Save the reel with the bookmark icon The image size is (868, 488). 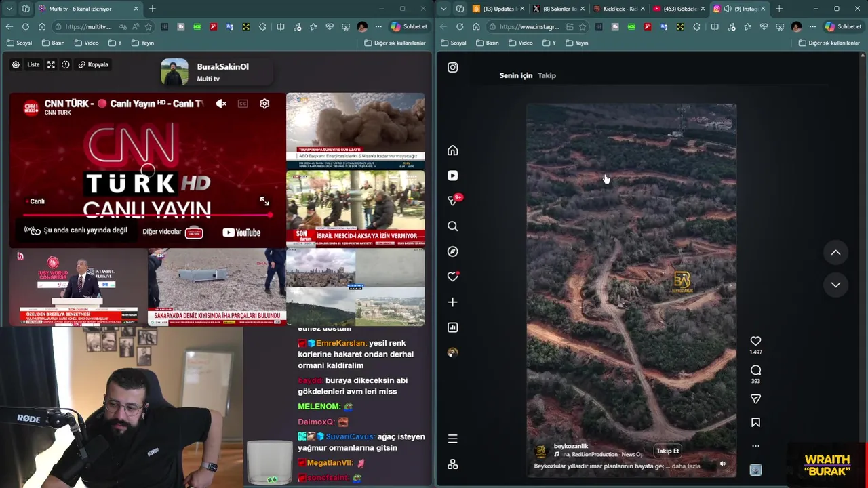(755, 422)
